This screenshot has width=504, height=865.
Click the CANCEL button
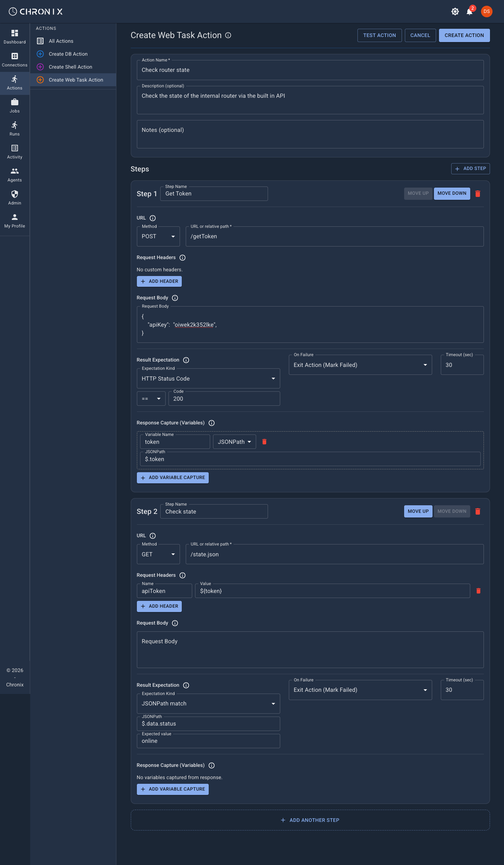tap(420, 35)
